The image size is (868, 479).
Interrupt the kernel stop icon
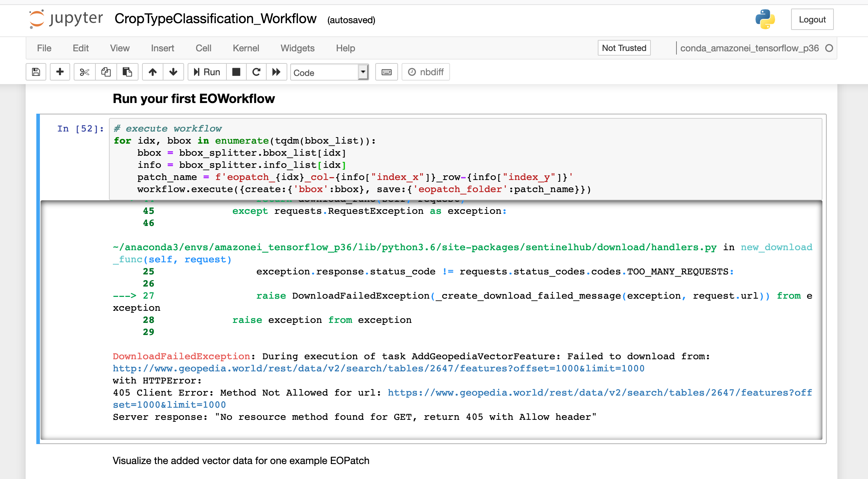(236, 72)
